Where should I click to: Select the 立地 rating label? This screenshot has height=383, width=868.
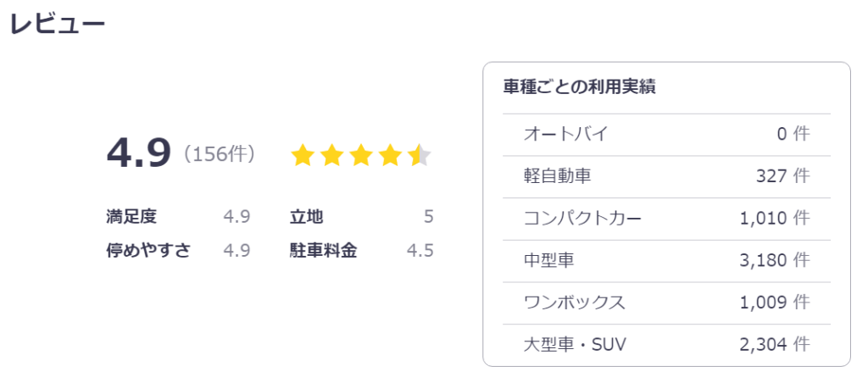[306, 217]
